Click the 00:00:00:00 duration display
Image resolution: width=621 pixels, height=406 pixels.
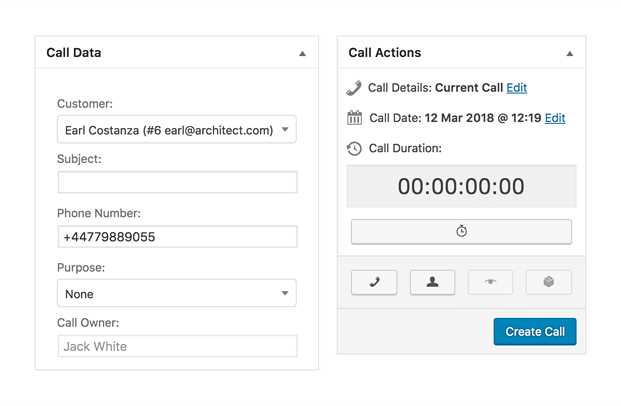pyautogui.click(x=461, y=186)
